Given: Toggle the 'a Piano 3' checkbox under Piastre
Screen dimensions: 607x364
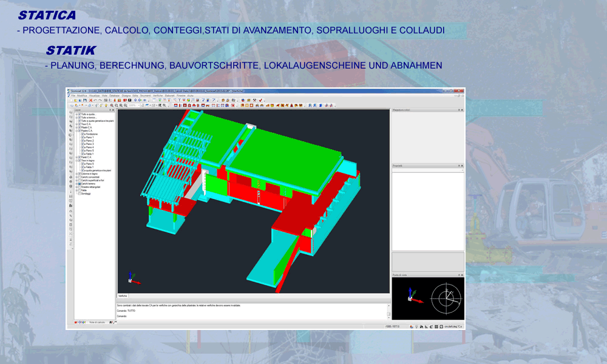Looking at the screenshot, I should 83,144.
